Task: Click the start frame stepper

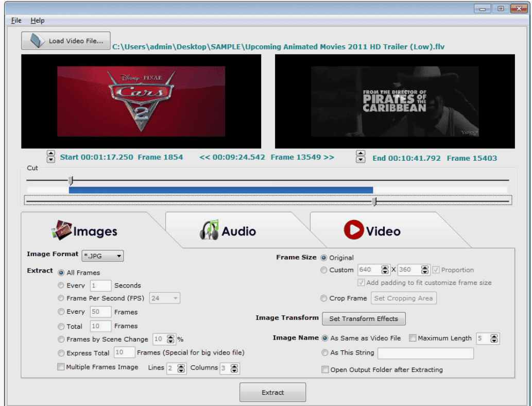Action: [x=51, y=157]
